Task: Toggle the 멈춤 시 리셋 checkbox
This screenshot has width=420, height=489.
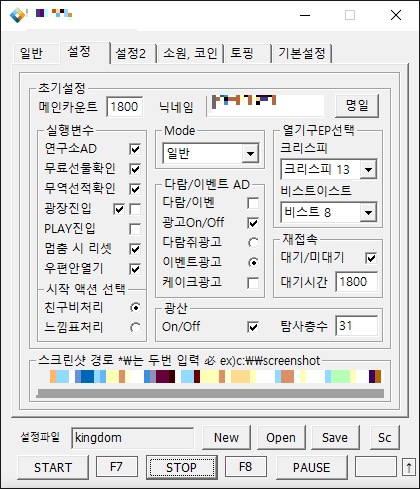Action: pos(135,249)
